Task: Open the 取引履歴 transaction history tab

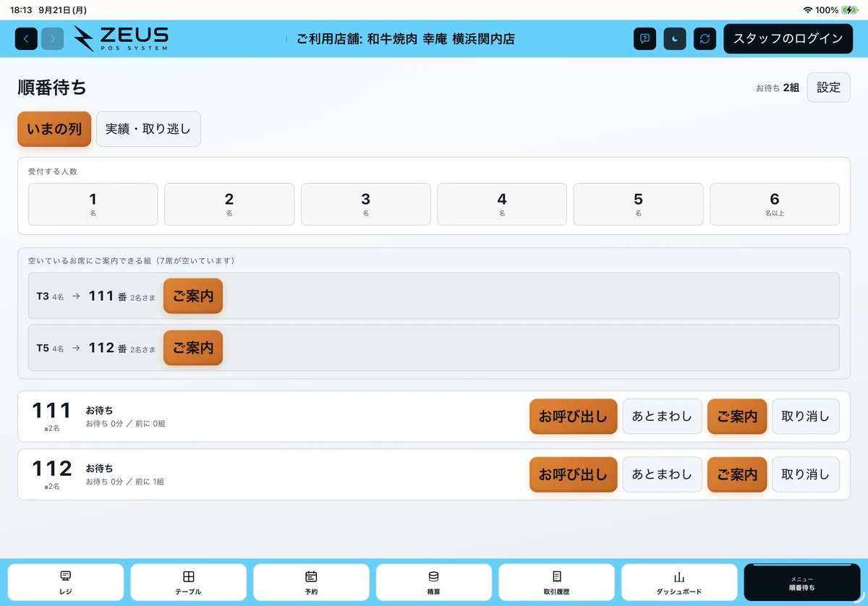Action: point(556,582)
